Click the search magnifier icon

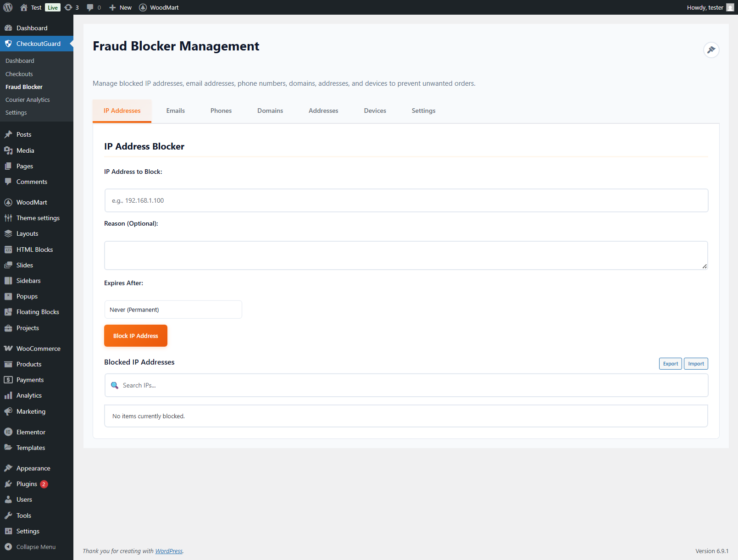click(115, 385)
